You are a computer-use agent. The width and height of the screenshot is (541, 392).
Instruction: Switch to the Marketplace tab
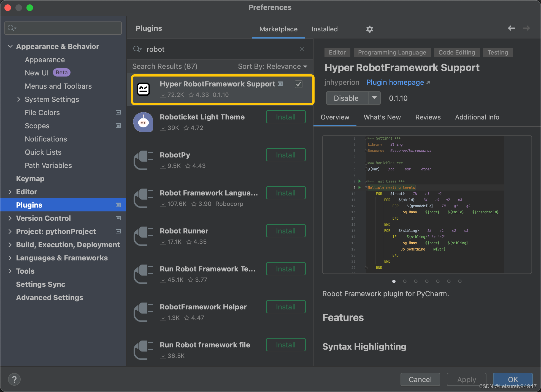point(278,29)
